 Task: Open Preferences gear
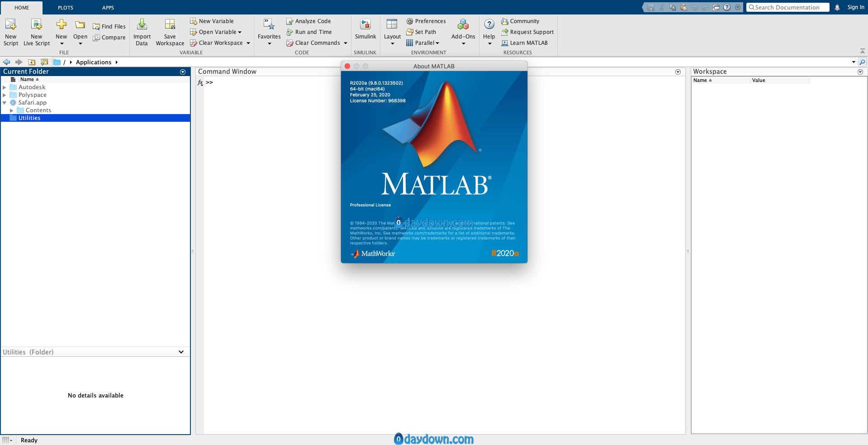(x=426, y=21)
